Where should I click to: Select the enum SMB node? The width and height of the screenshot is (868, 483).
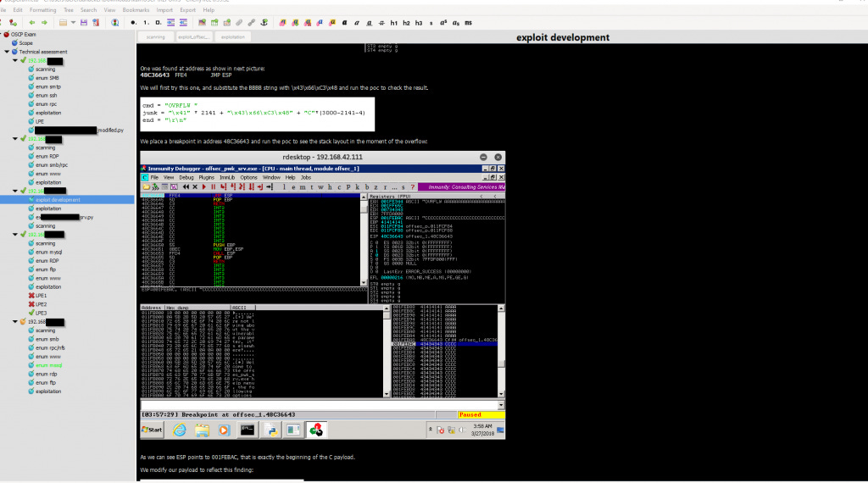pyautogui.click(x=47, y=78)
